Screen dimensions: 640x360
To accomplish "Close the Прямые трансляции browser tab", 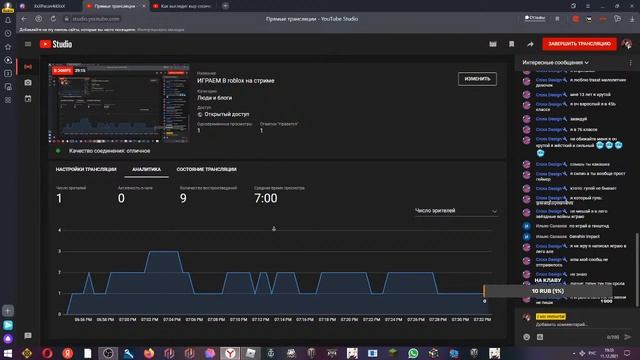I will click(x=144, y=6).
